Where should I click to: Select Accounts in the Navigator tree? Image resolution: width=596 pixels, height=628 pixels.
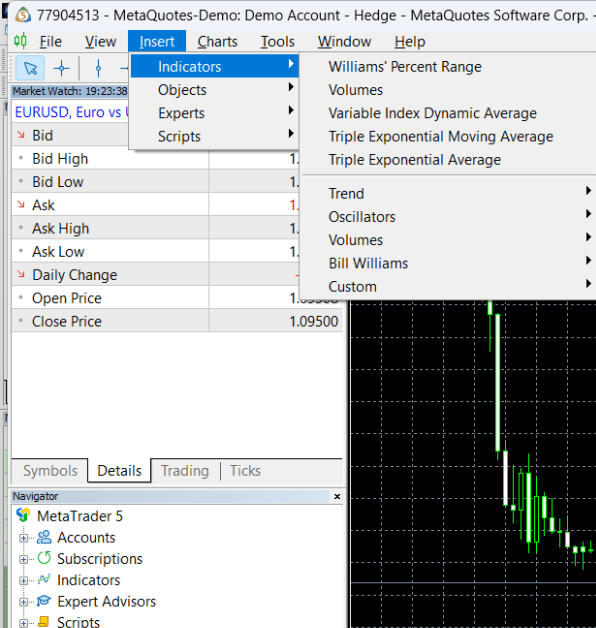coord(86,537)
